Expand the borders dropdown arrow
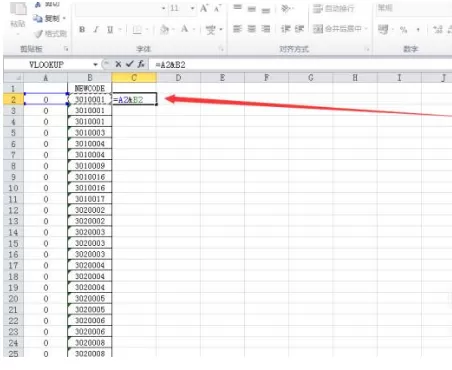The width and height of the screenshot is (452, 370). pyautogui.click(x=147, y=30)
